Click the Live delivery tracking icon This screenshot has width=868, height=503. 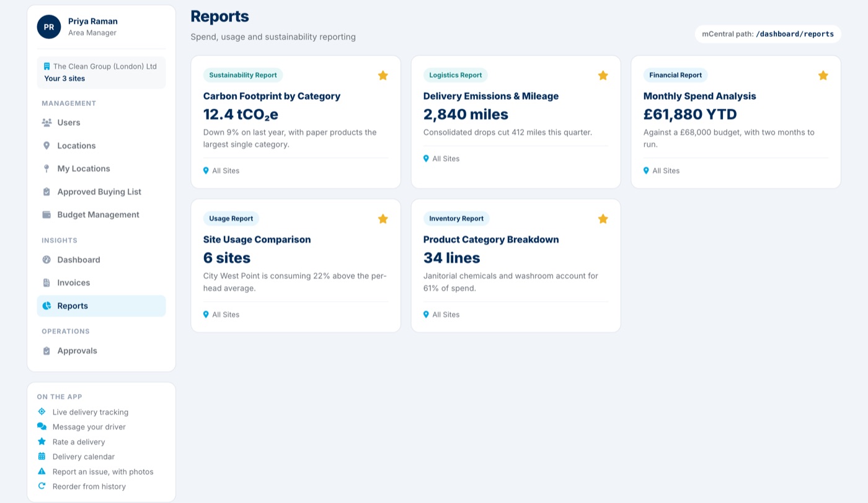pyautogui.click(x=42, y=412)
